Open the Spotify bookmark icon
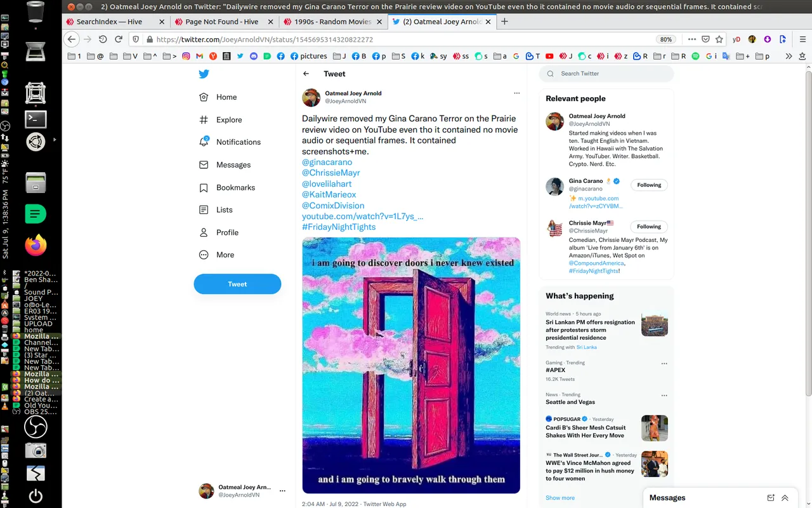Image resolution: width=812 pixels, height=508 pixels. coord(695,56)
